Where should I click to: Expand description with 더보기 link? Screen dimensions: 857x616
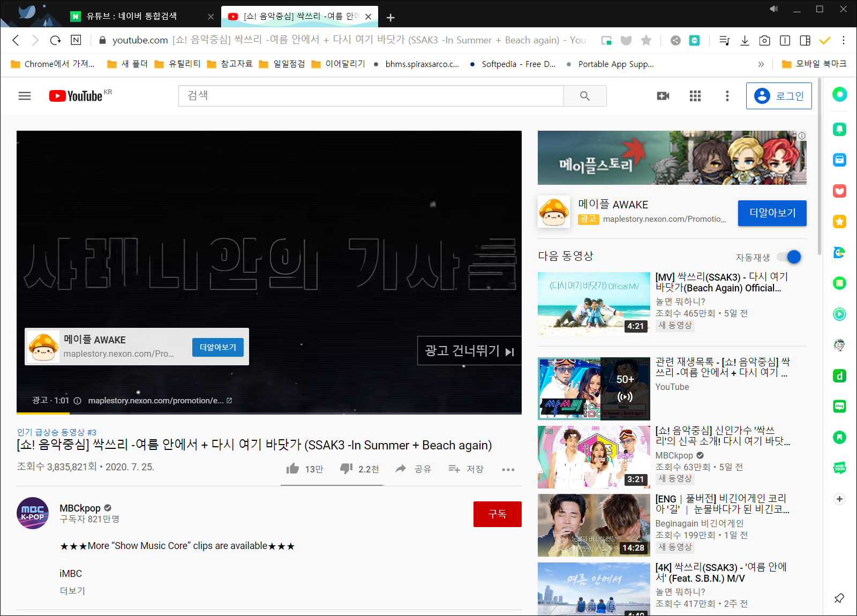tap(72, 591)
